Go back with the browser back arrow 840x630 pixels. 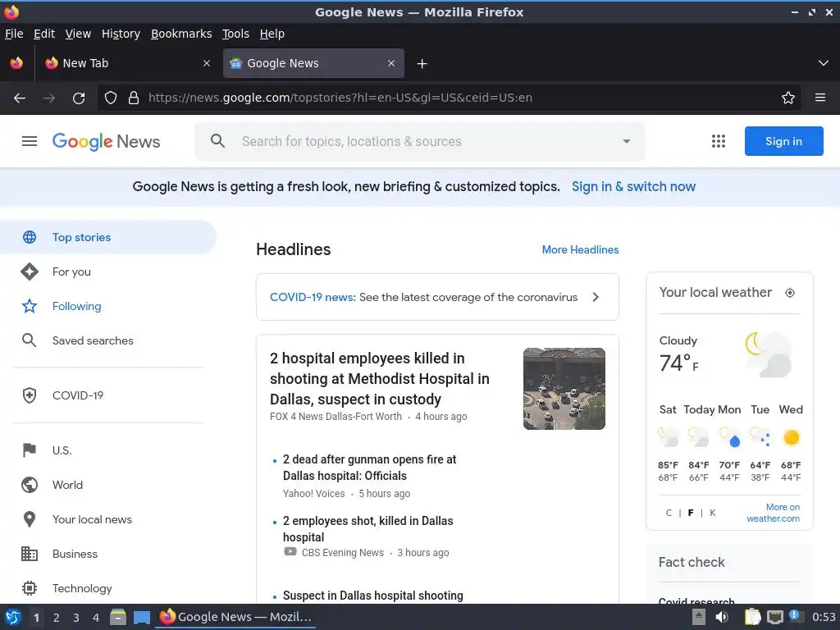tap(20, 98)
